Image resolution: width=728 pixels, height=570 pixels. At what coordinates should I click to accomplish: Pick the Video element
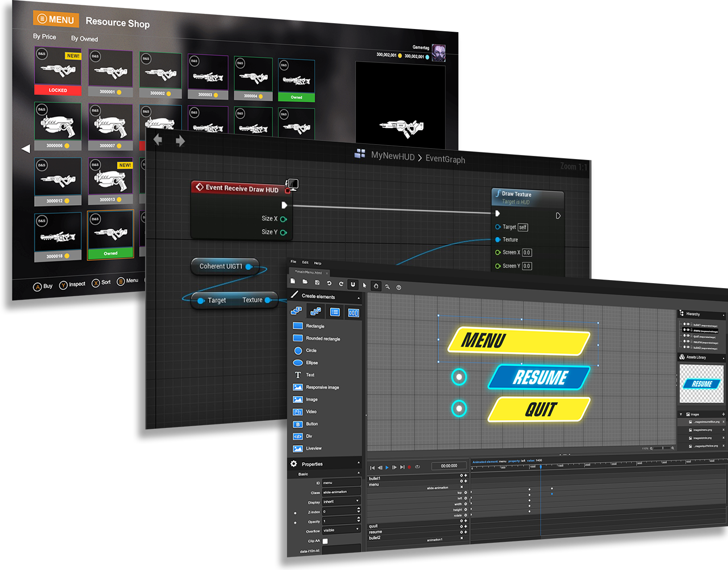click(304, 411)
